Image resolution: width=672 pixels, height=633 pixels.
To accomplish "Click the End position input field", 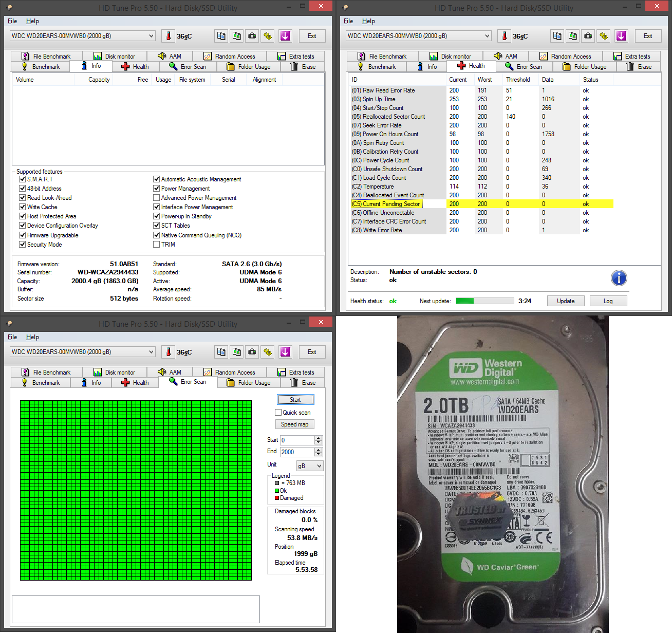I will pyautogui.click(x=297, y=452).
